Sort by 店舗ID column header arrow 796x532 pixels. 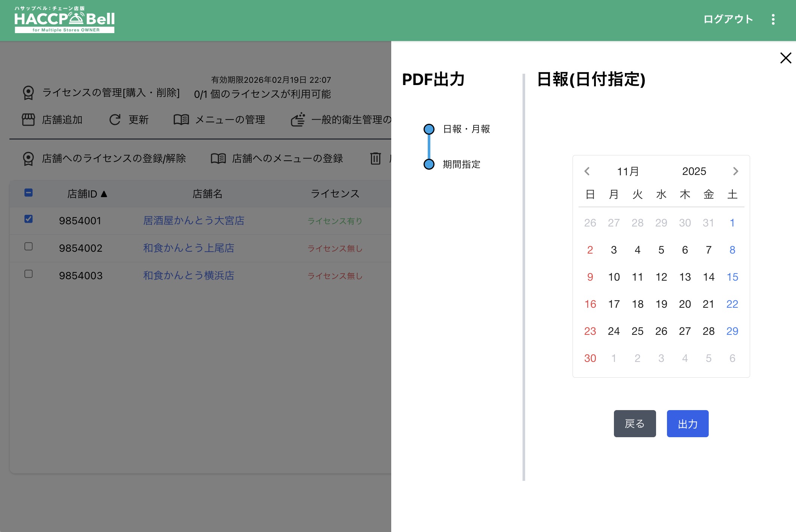[104, 194]
